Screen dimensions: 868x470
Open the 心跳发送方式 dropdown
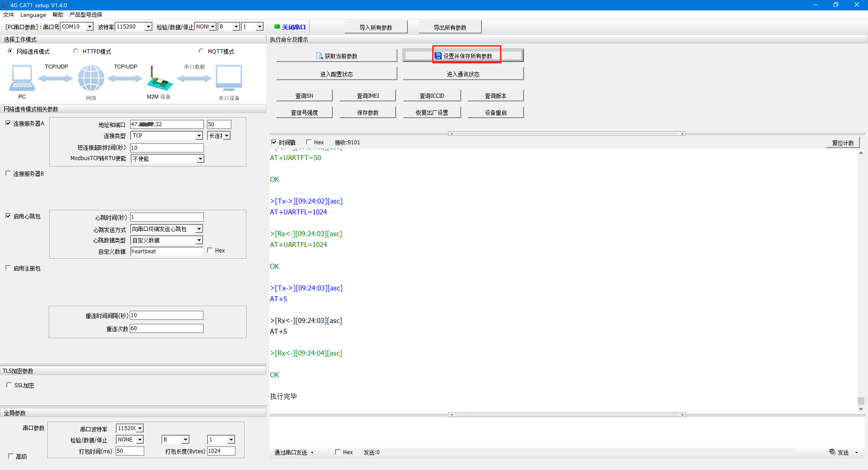[x=199, y=229]
